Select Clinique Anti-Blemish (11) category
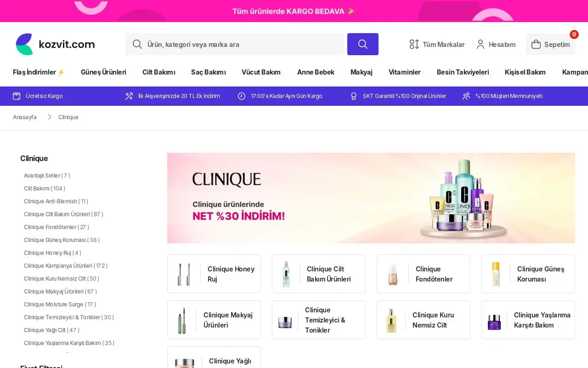Screen dimensions: 588x368 56,201
